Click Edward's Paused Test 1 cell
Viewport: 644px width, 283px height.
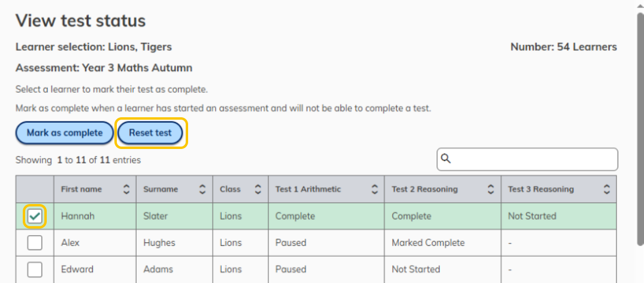click(x=326, y=269)
